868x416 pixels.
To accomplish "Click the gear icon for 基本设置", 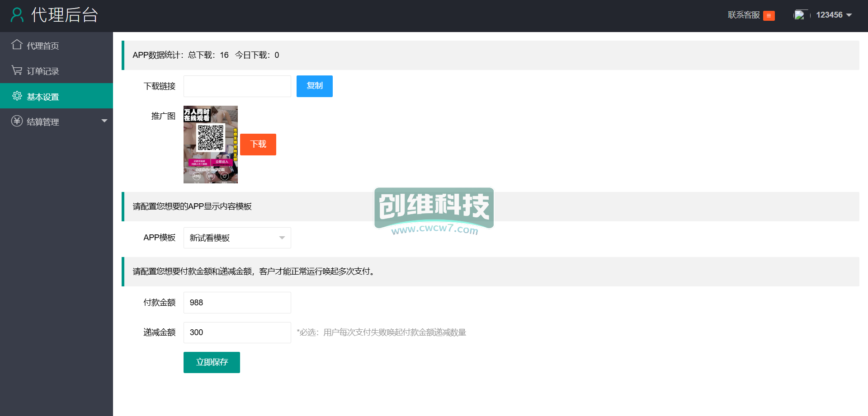I will pyautogui.click(x=17, y=96).
